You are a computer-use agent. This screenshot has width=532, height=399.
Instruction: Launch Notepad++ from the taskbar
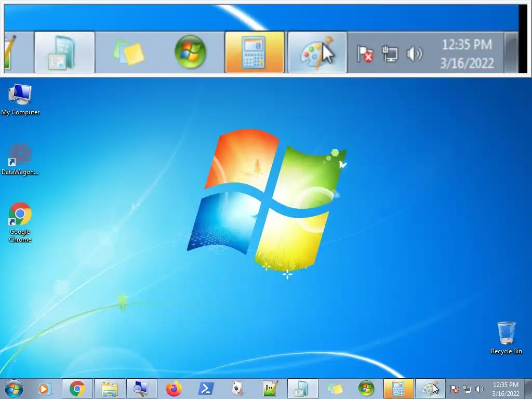point(270,389)
